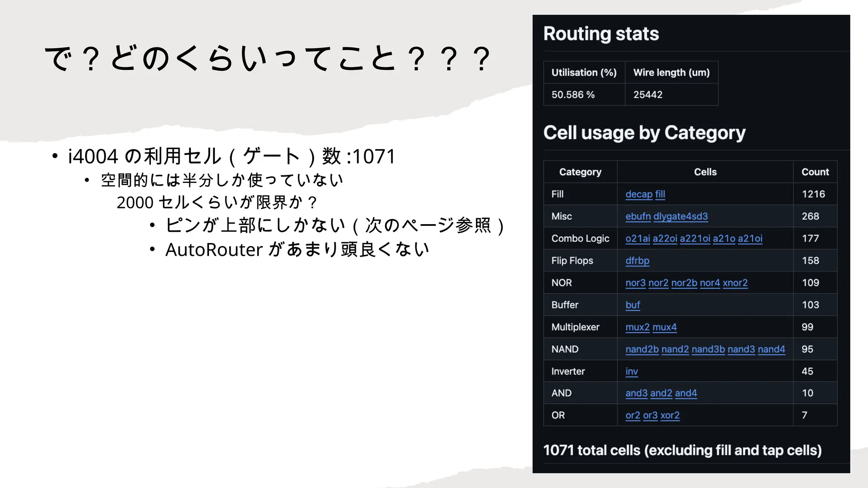868x488 pixels.
Task: Select the Buffer count 103
Action: click(810, 305)
